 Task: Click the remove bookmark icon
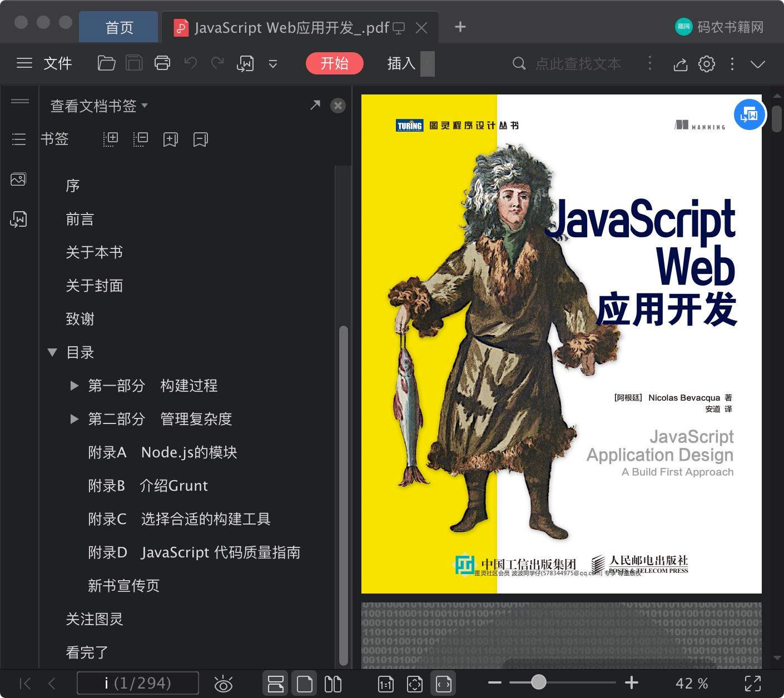[200, 139]
